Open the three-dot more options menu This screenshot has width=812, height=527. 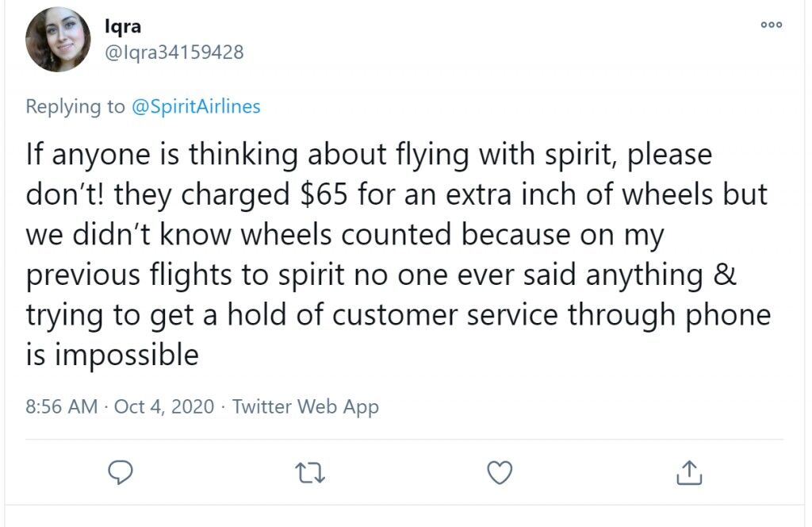[x=771, y=25]
